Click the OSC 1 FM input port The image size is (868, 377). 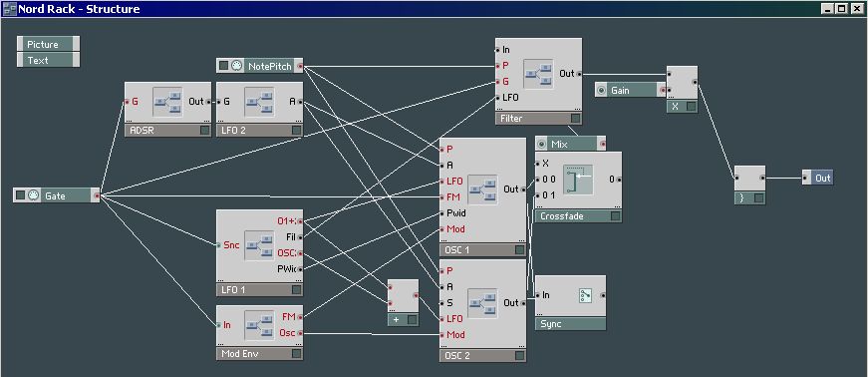pos(442,196)
